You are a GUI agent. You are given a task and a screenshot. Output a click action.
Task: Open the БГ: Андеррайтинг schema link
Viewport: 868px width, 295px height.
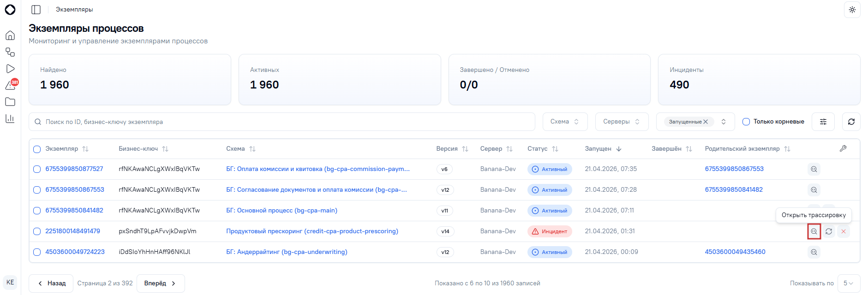click(287, 252)
